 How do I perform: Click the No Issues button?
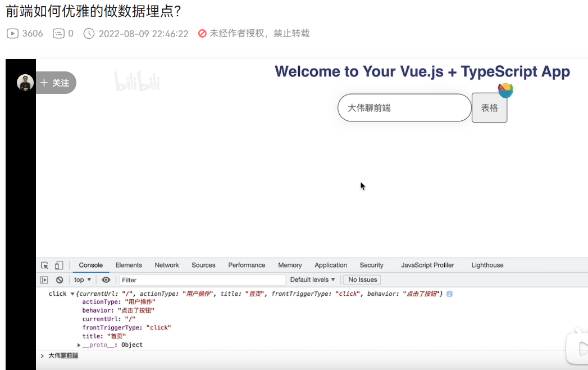click(363, 280)
